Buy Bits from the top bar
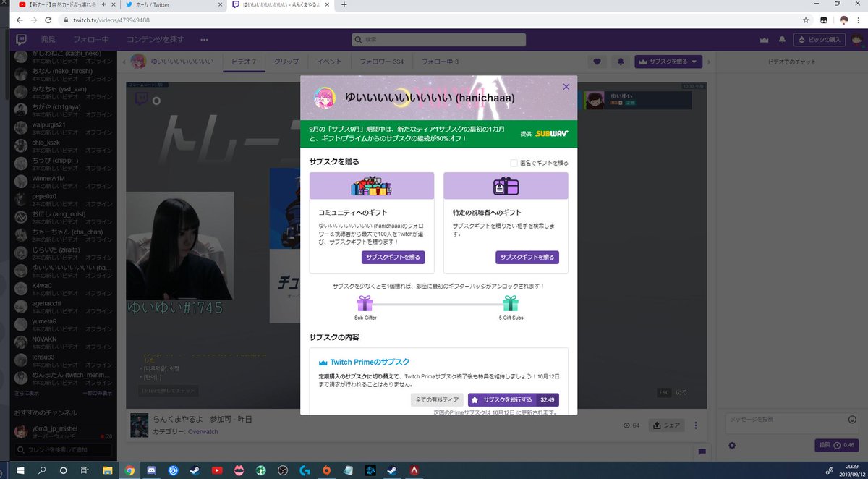Viewport: 868px width, 479px height. point(819,39)
